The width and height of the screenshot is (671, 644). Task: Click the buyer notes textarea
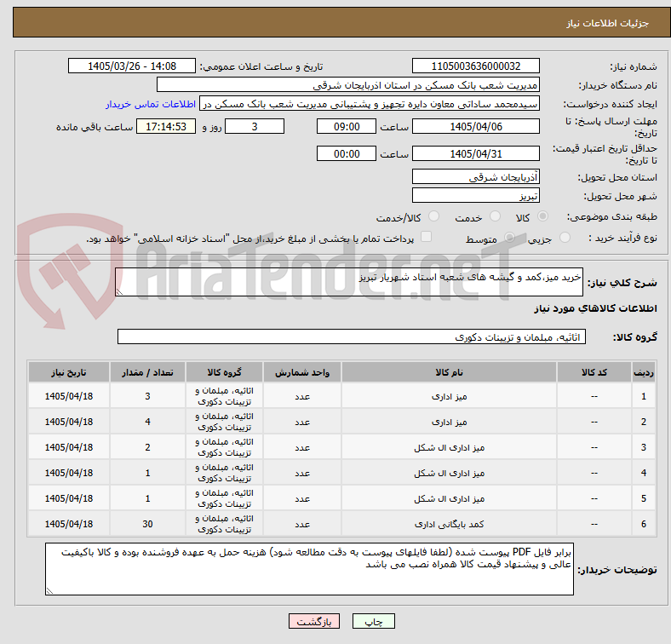[309, 569]
